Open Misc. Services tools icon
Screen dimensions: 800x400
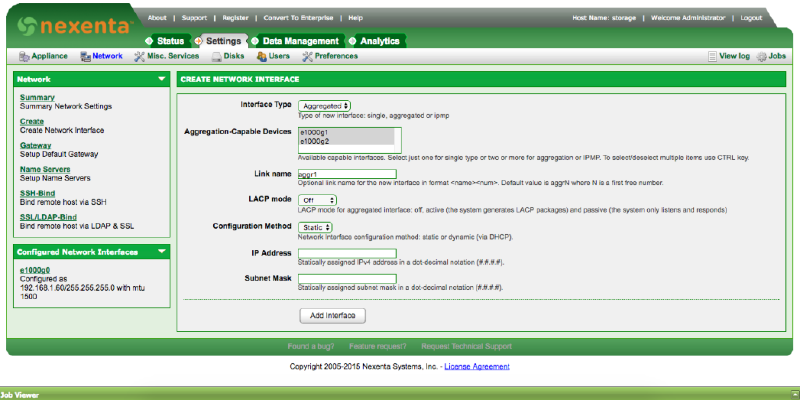(x=139, y=57)
